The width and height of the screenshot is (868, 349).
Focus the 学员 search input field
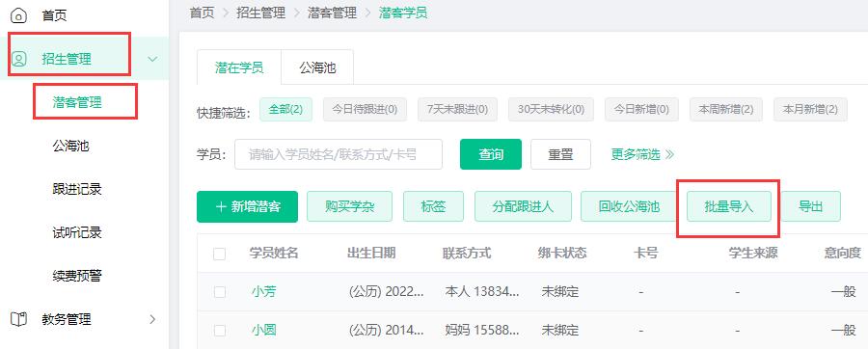pyautogui.click(x=339, y=154)
